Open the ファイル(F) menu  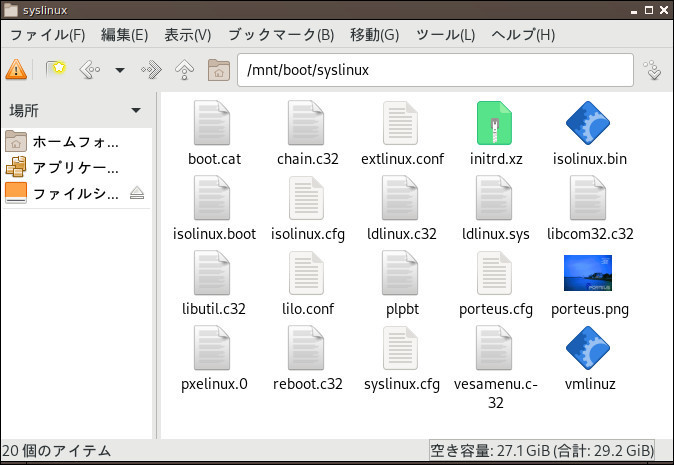(47, 35)
